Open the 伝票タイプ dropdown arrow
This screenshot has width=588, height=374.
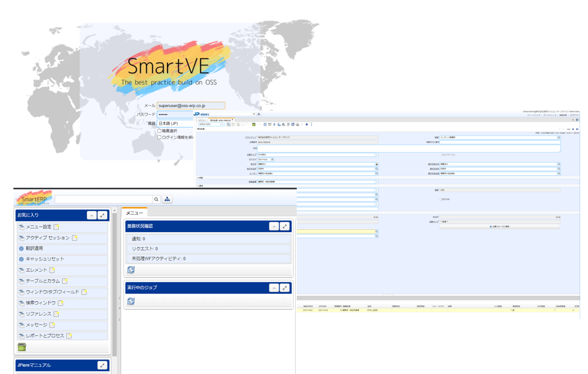[x=377, y=155]
